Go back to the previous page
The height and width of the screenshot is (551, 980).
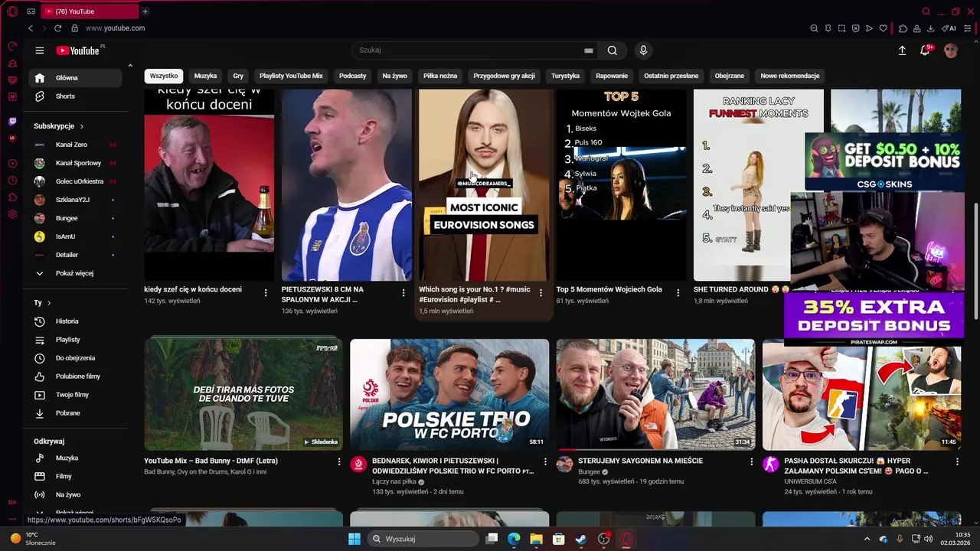coord(31,28)
